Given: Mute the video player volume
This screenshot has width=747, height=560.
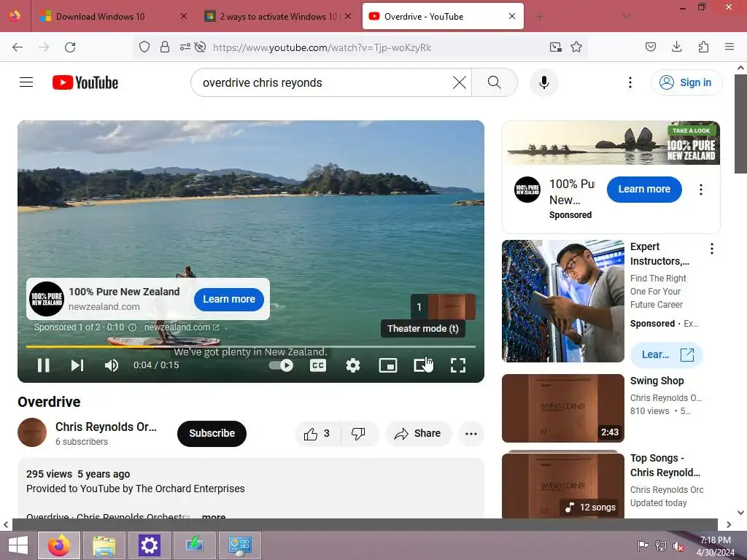Looking at the screenshot, I should tap(112, 365).
